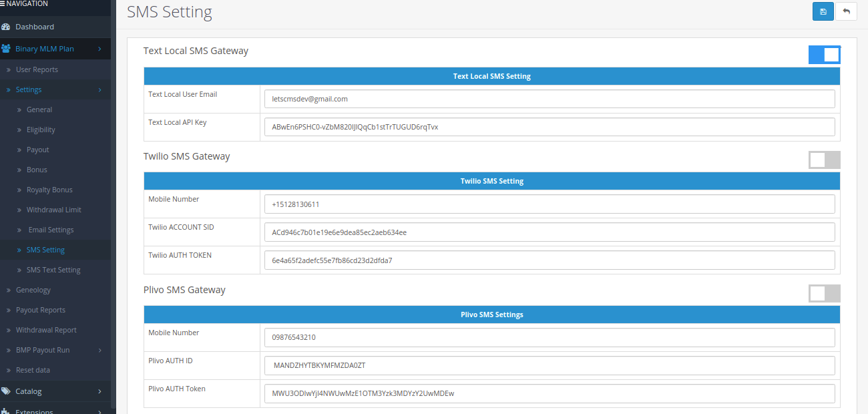Turn on the Plivo SMS Gateway switch
Screen dimensions: 868x414
point(824,293)
